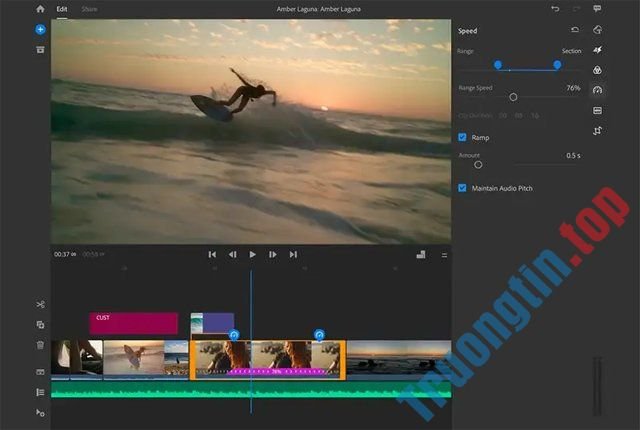Click the 00:37 current timecode
Image resolution: width=640 pixels, height=430 pixels.
point(65,254)
